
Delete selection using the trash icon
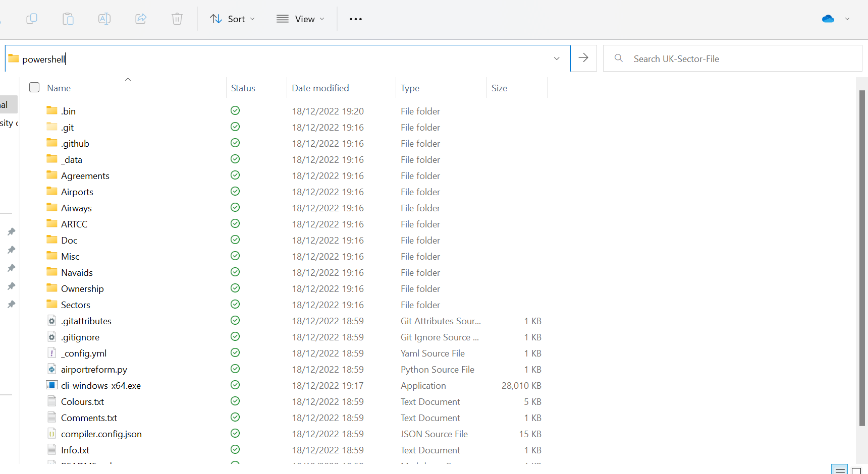coord(177,19)
